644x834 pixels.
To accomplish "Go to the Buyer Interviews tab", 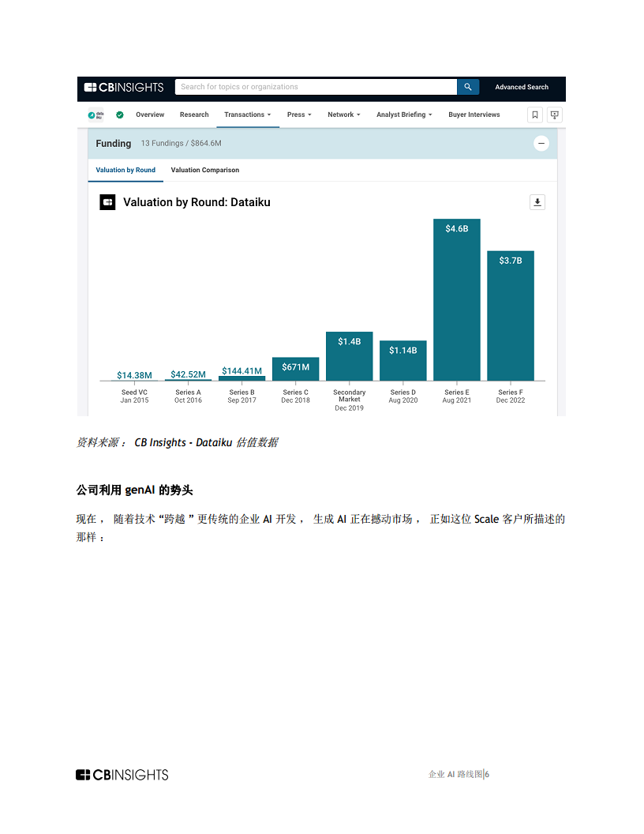I will [474, 115].
